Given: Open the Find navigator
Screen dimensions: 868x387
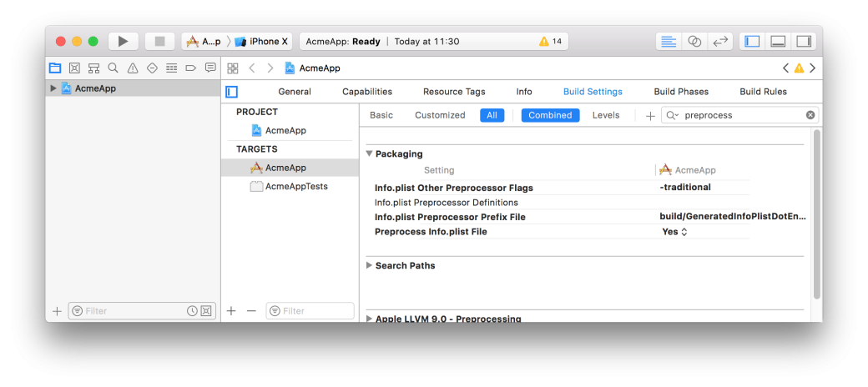Looking at the screenshot, I should pos(113,68).
